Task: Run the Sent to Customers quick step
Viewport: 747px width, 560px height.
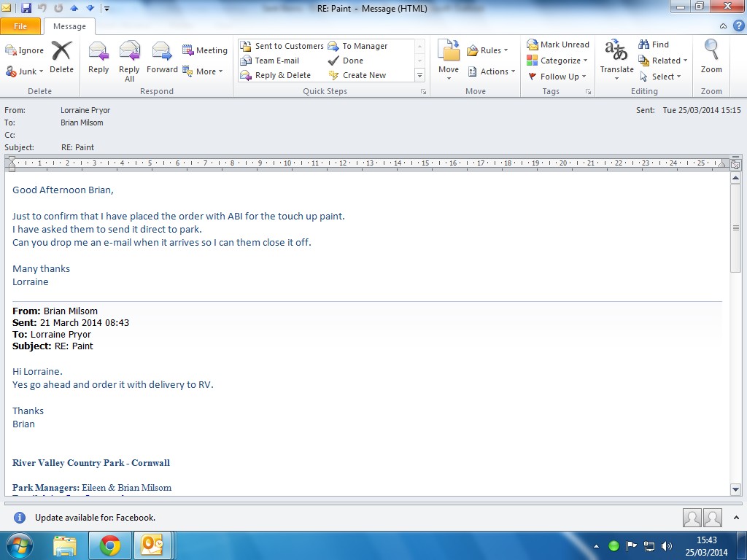Action: pyautogui.click(x=282, y=46)
